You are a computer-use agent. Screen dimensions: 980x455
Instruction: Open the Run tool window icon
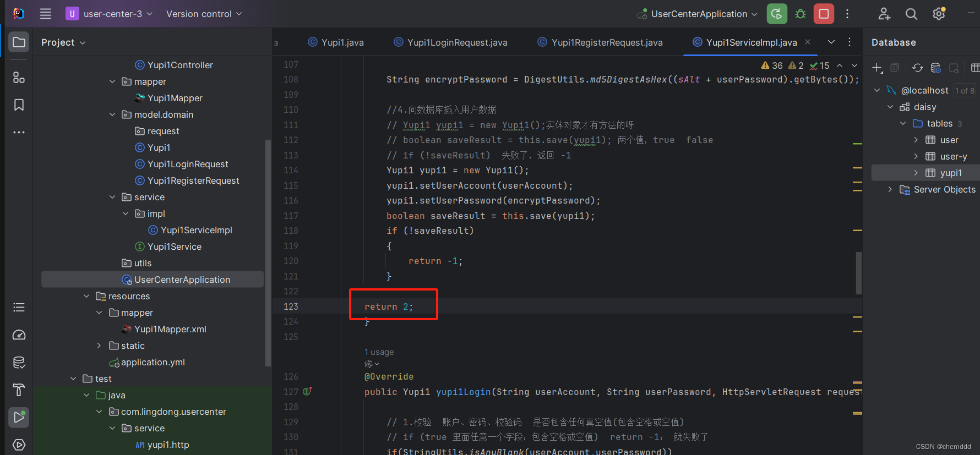(x=19, y=417)
